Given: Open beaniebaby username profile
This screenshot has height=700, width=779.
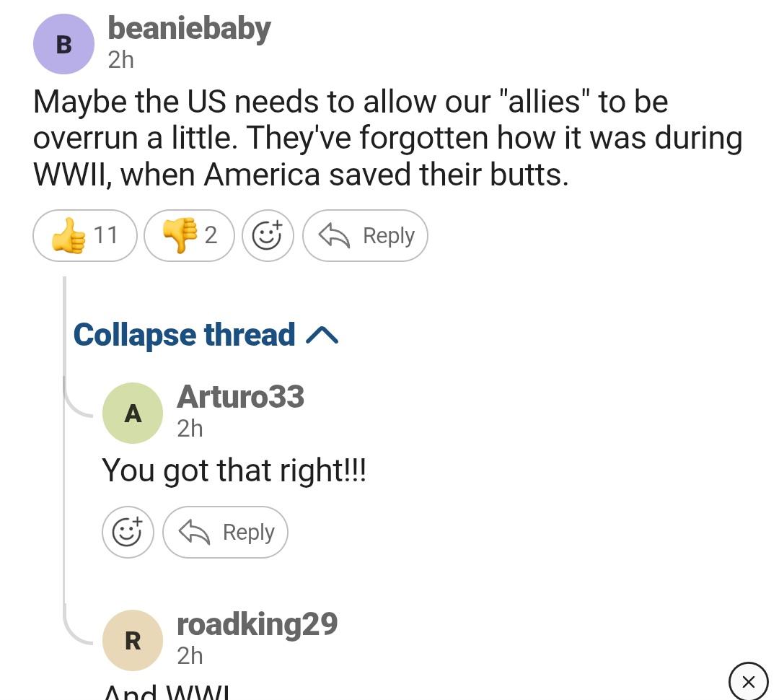Looking at the screenshot, I should tap(189, 29).
